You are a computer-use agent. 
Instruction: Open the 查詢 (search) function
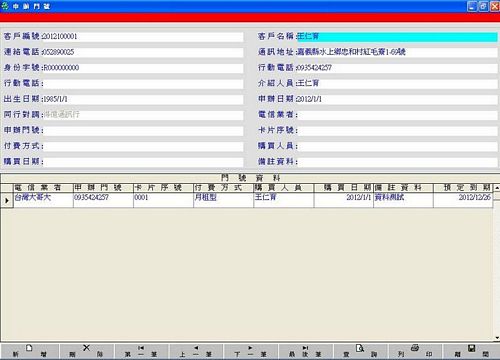click(360, 351)
